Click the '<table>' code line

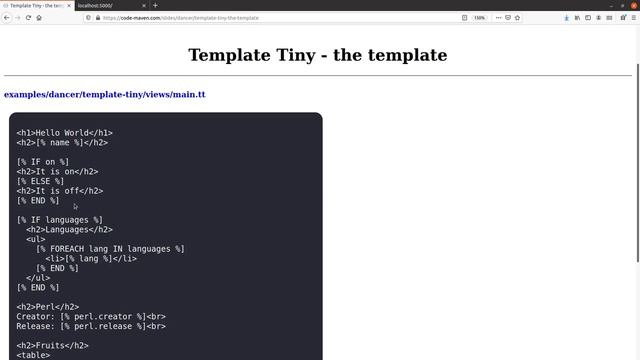[x=33, y=355]
